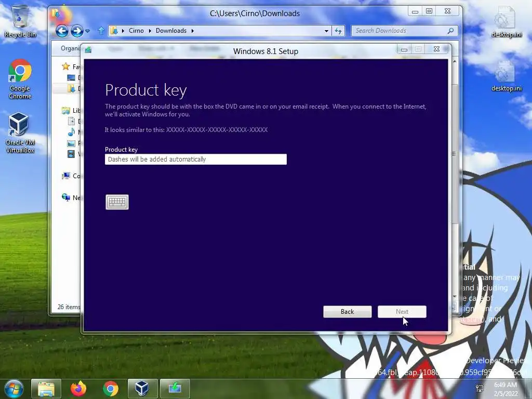This screenshot has height=399, width=532.
Task: Select the top desktop.ini file on desktop
Action: coord(507,22)
